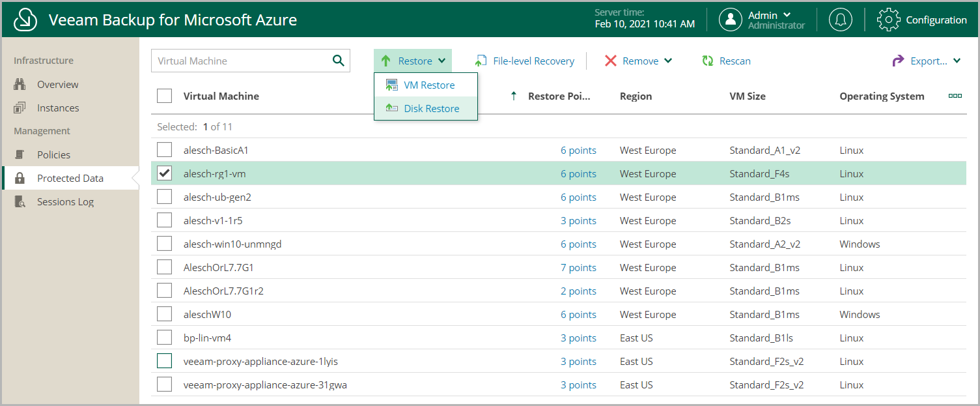
Task: Toggle the select-all checkbox in header
Action: [x=165, y=96]
